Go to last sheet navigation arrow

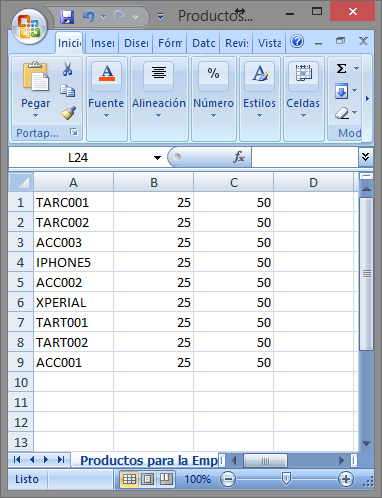61,460
